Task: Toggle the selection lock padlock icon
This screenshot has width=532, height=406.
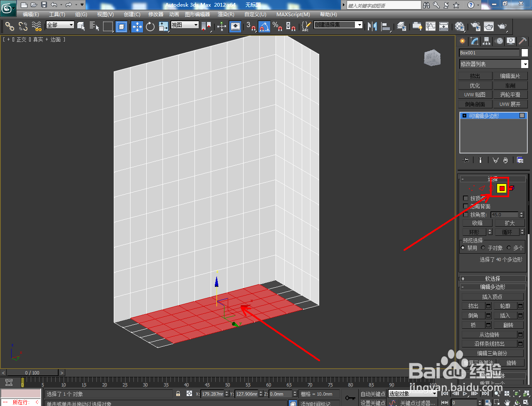Action: [178, 394]
